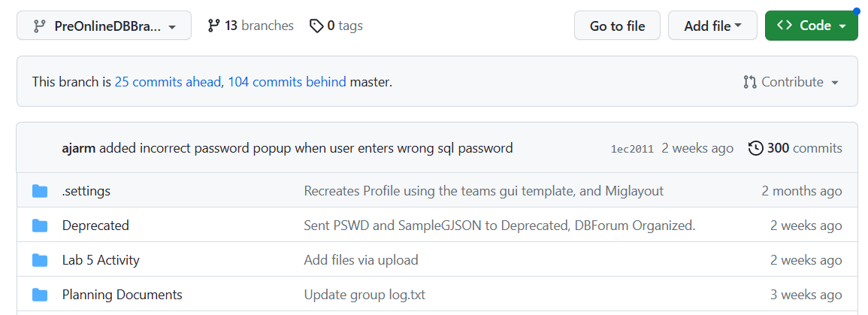Open the PreOnlineDBBra... branch selector dropdown
The width and height of the screenshot is (868, 315).
[x=104, y=26]
